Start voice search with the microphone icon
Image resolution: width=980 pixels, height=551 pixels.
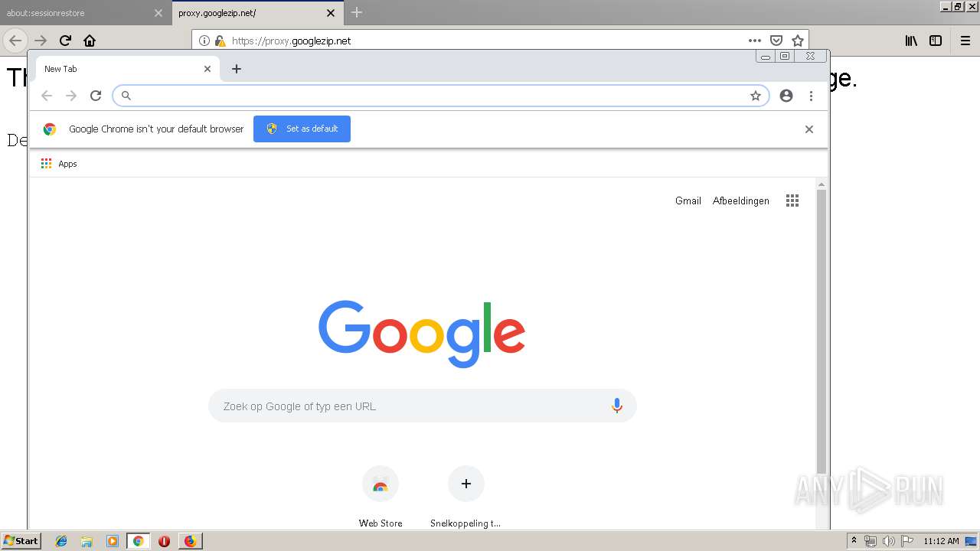point(617,406)
